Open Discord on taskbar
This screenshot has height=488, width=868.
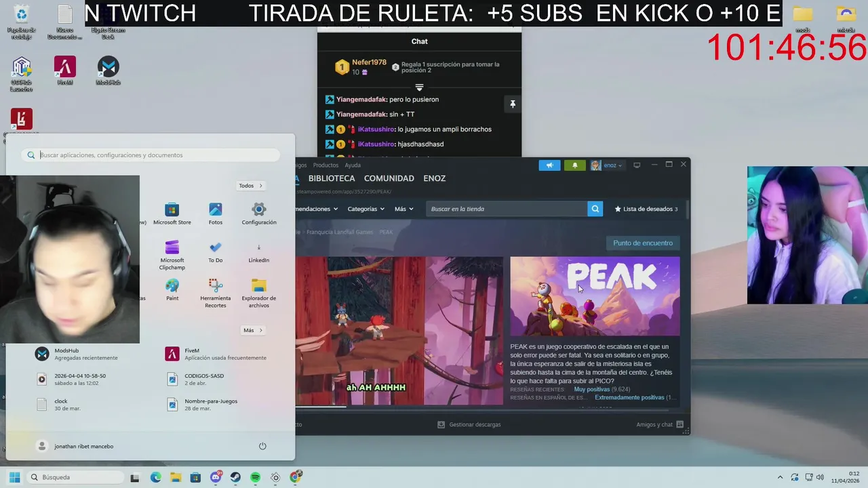[x=216, y=477]
